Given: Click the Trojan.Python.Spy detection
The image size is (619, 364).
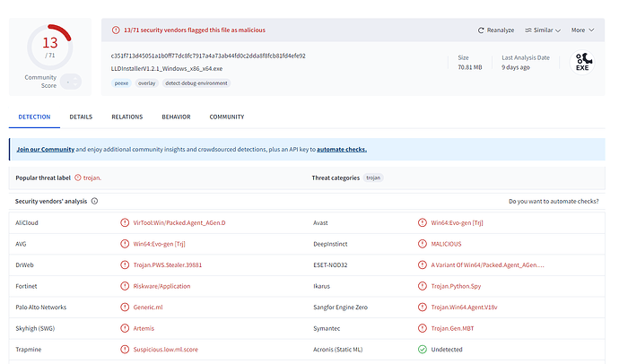Looking at the screenshot, I should (x=456, y=286).
